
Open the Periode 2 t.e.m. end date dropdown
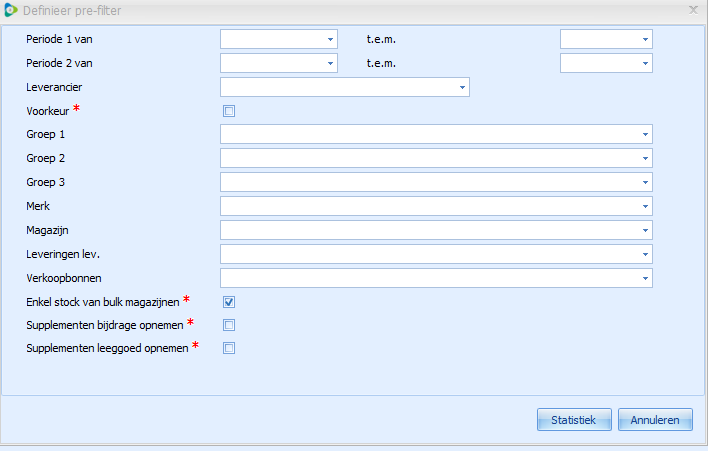pyautogui.click(x=645, y=63)
